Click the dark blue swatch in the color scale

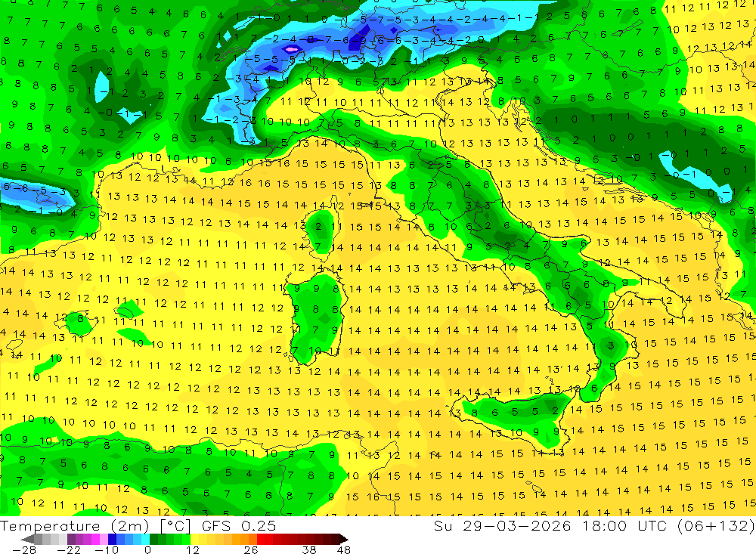[x=112, y=539]
